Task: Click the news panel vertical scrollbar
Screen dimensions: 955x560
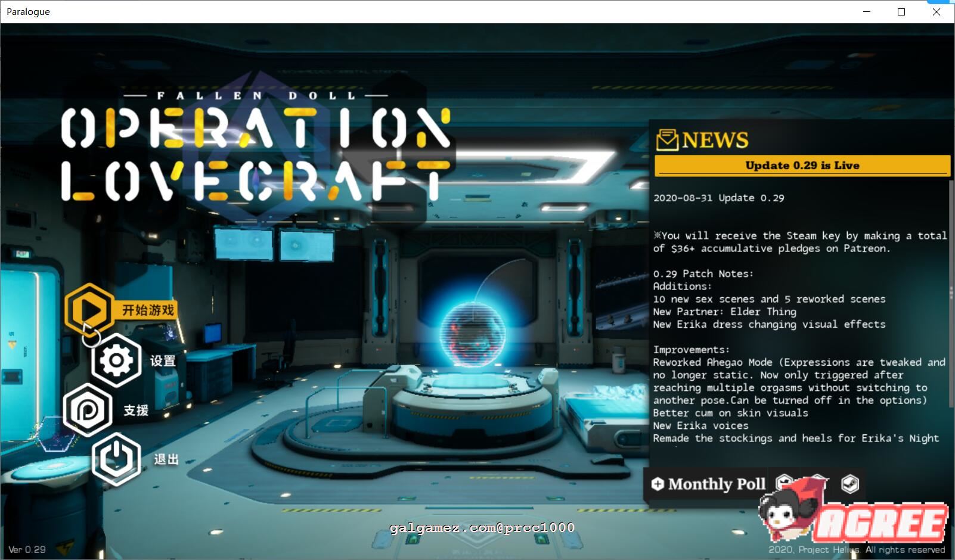Action: (x=951, y=292)
